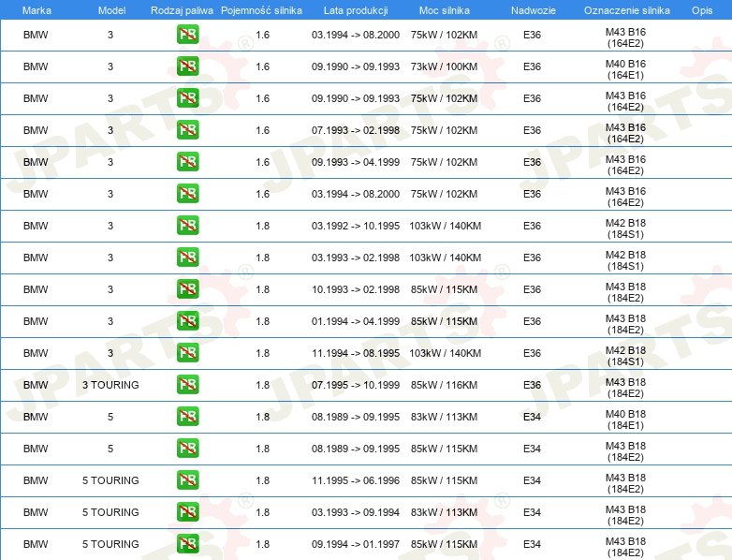Click fuel icon in 5 TOURING row 11.1995 -> 06.1996
This screenshot has height=560, width=732.
(187, 480)
